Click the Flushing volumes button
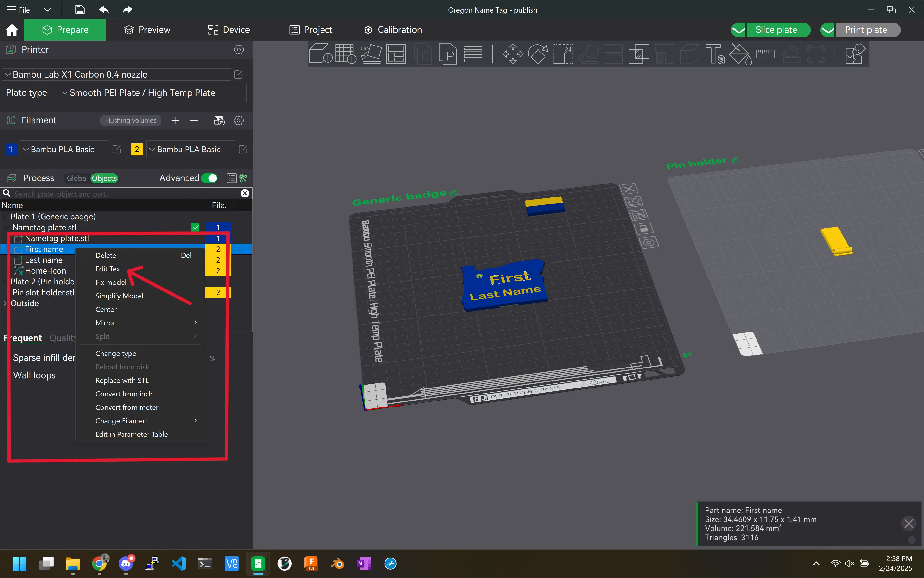The height and width of the screenshot is (578, 924). pos(131,120)
